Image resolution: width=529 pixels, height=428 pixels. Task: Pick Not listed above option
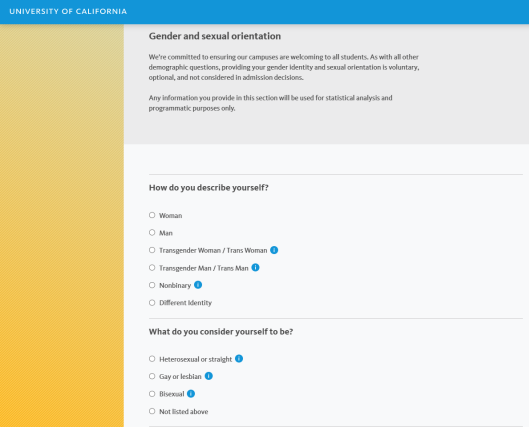tap(152, 411)
